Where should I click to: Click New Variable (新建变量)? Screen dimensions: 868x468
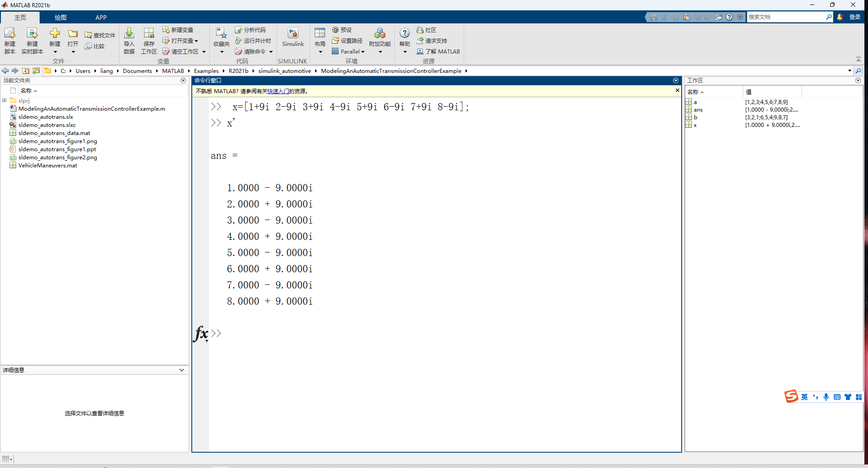tap(178, 30)
